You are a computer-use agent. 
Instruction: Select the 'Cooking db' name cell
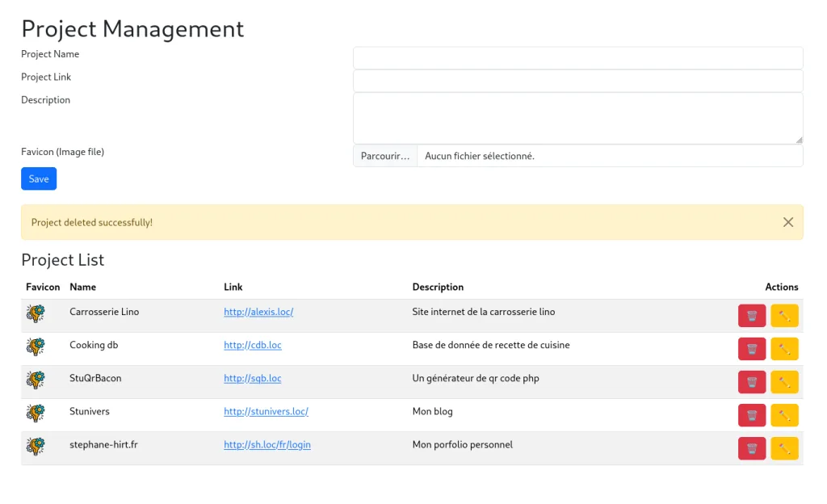[94, 345]
